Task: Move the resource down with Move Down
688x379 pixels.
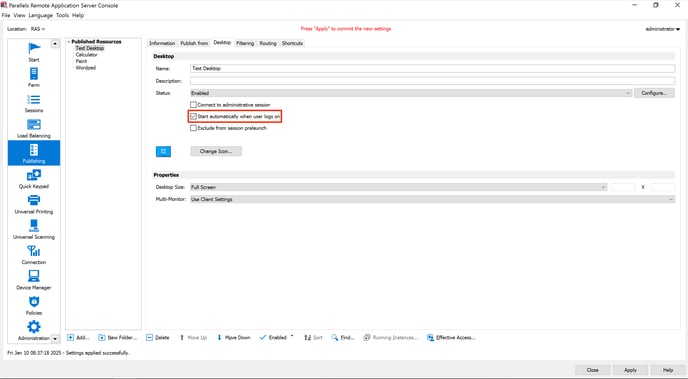Action: click(233, 337)
